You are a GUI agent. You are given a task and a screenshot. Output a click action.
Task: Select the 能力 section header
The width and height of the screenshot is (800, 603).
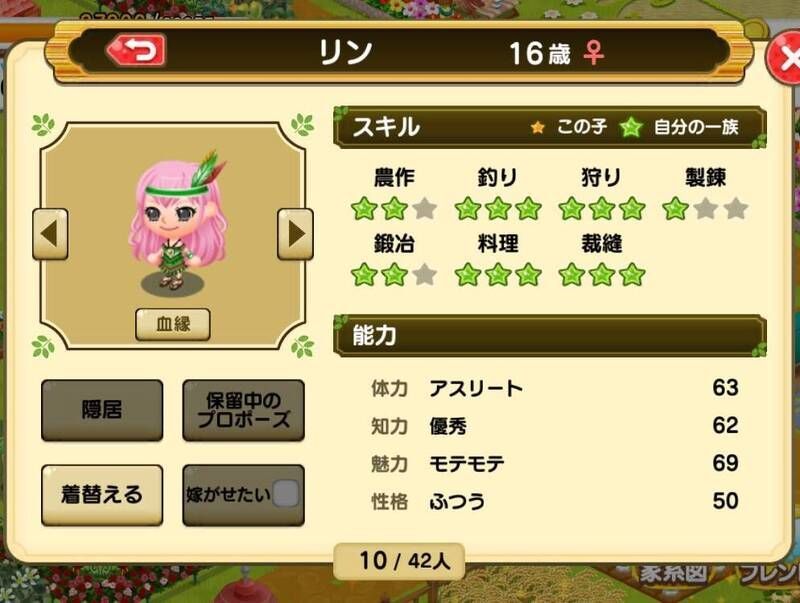click(549, 336)
